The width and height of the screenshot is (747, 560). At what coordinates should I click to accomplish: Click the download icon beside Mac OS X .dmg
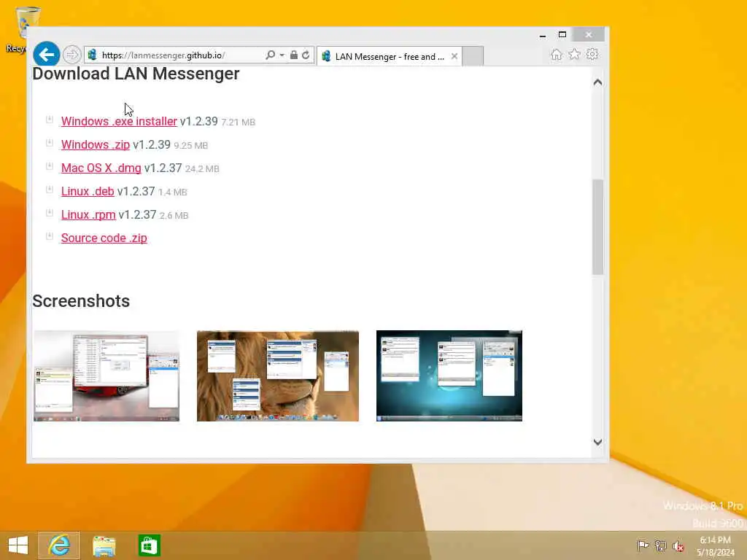tap(49, 166)
